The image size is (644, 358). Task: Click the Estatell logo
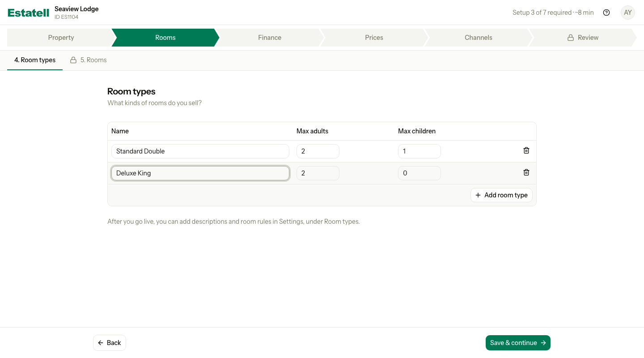pos(29,13)
